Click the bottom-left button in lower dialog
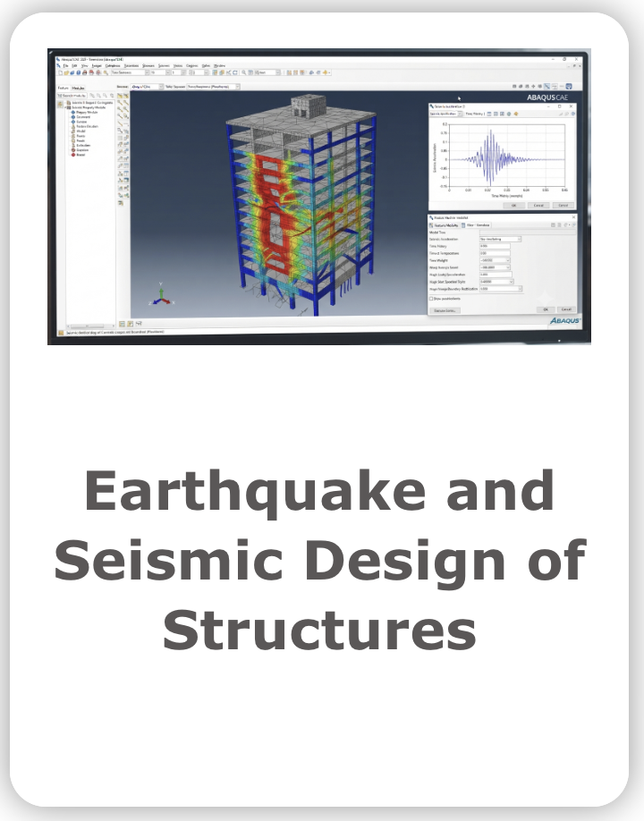The image size is (644, 821). 445,310
